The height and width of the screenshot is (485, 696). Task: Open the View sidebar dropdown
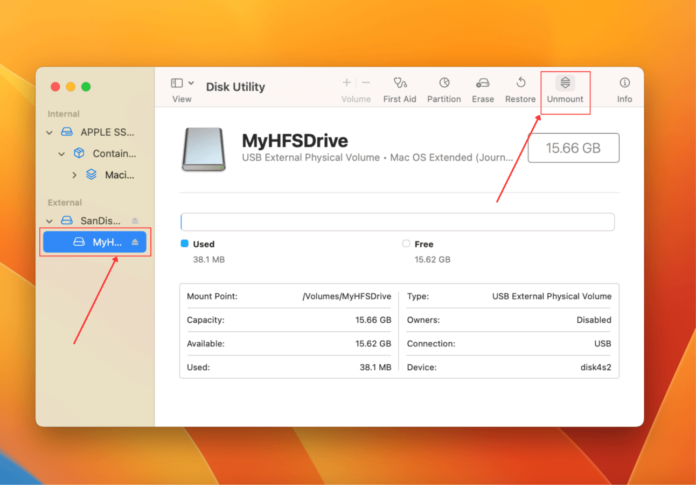182,84
